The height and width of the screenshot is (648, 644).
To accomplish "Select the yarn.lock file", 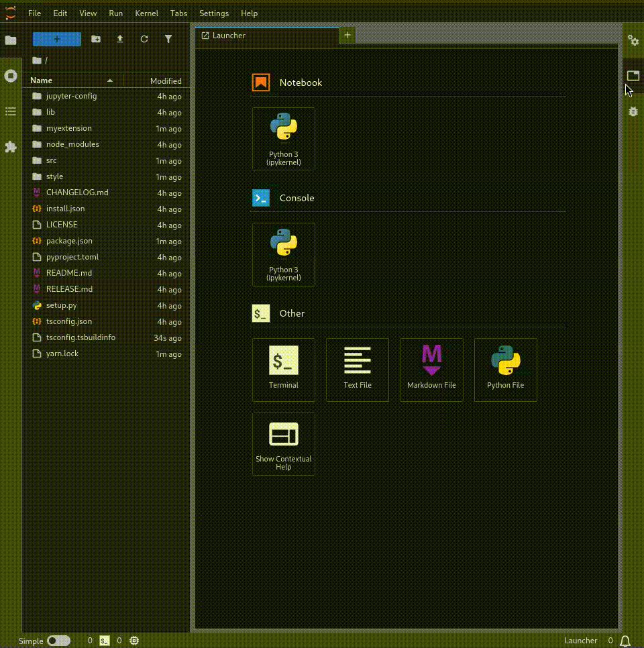I will pyautogui.click(x=107, y=354).
